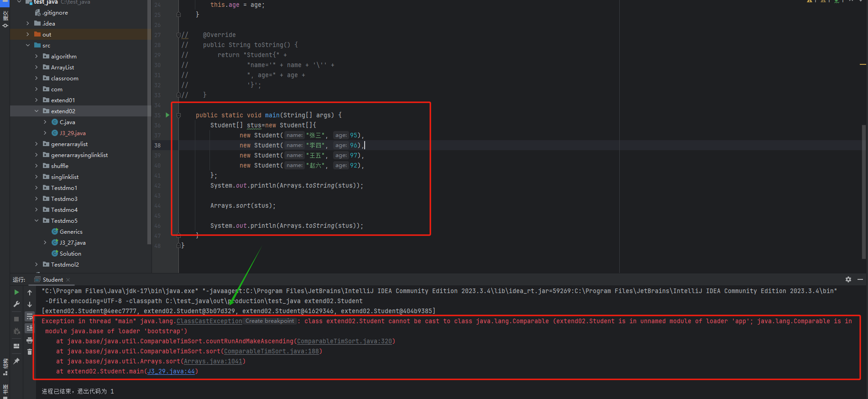This screenshot has height=399, width=868.
Task: Place cursor at line number 44
Action: (x=157, y=206)
